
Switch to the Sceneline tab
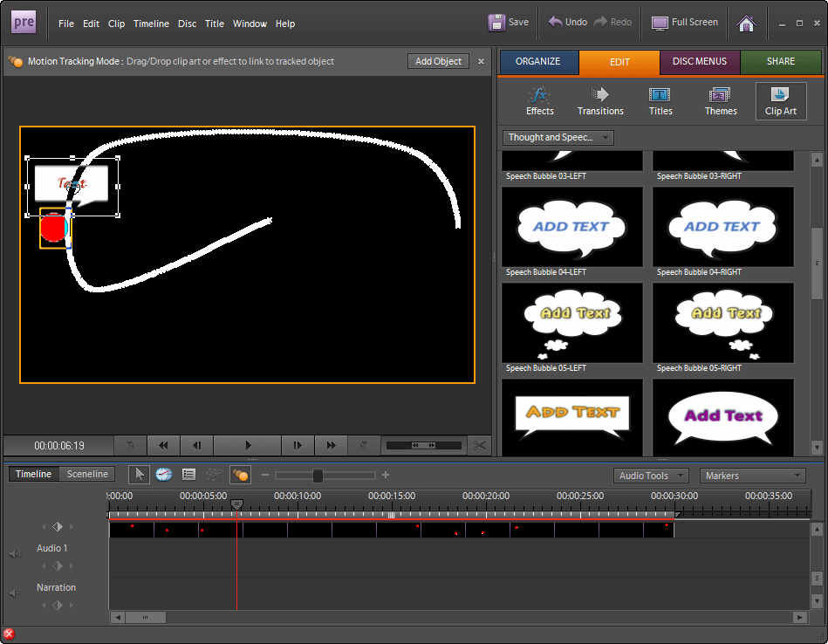[x=88, y=474]
